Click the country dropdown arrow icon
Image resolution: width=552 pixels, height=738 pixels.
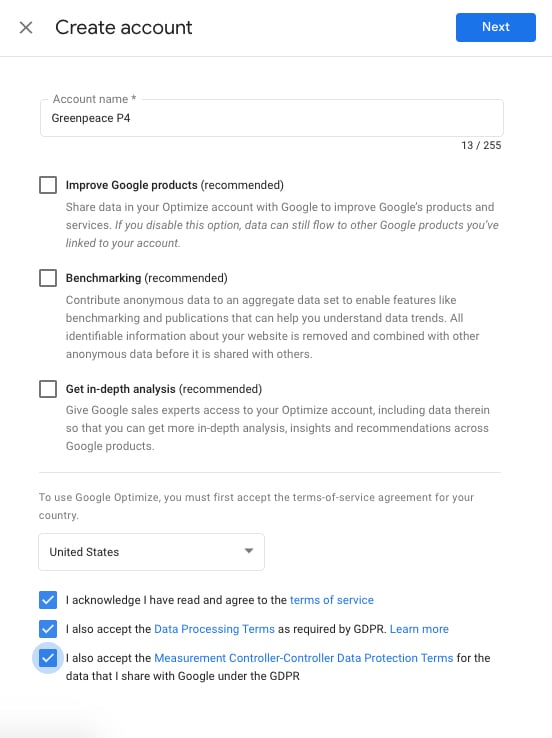tap(249, 551)
